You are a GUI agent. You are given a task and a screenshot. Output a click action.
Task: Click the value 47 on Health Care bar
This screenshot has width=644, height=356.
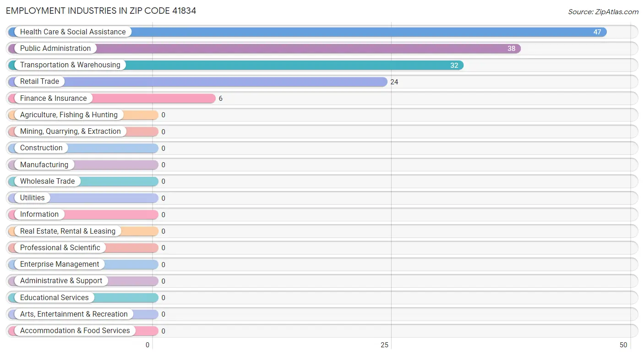[597, 32]
